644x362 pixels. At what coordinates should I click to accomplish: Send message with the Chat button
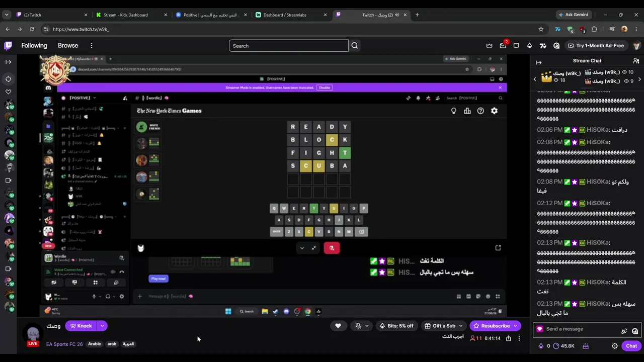[x=631, y=346]
